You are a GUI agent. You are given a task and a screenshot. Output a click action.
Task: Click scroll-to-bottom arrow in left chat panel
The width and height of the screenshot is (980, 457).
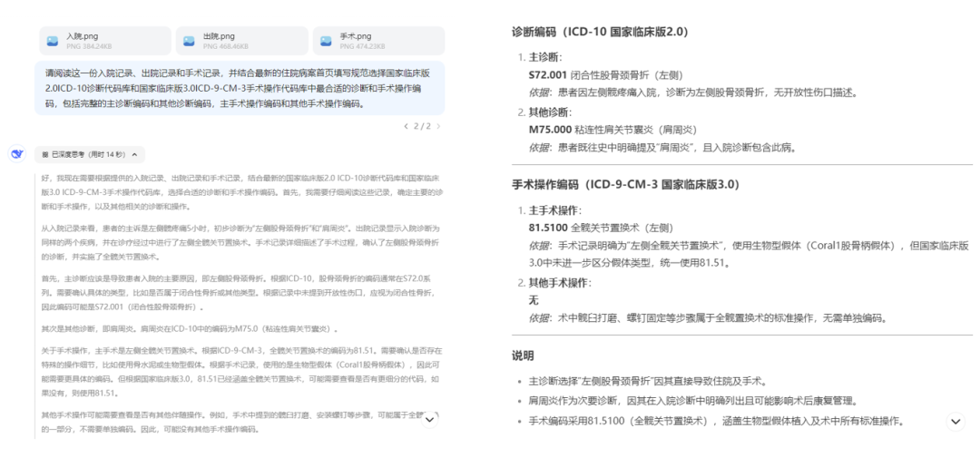[430, 420]
